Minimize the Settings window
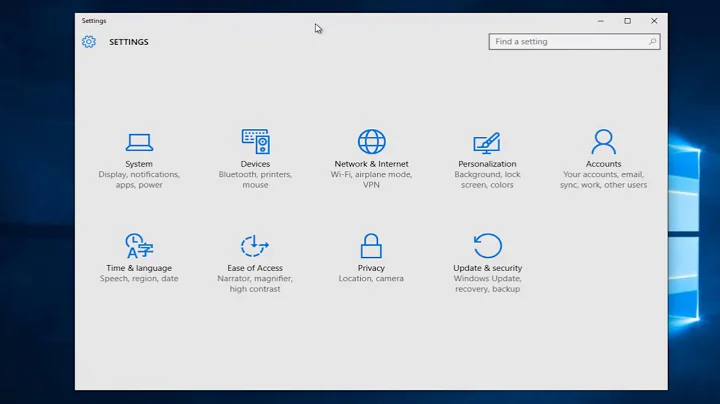The image size is (720, 404). pos(601,21)
